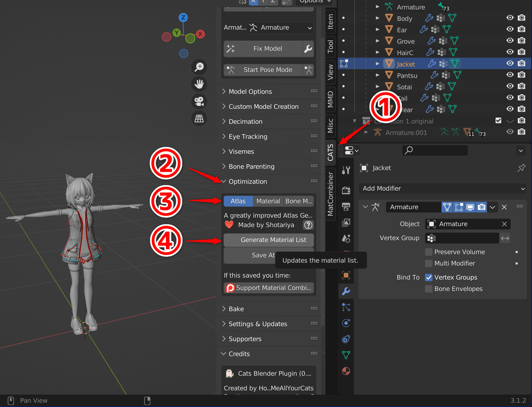Open the Scene properties tab icon
The height and width of the screenshot is (407, 532).
click(x=346, y=238)
